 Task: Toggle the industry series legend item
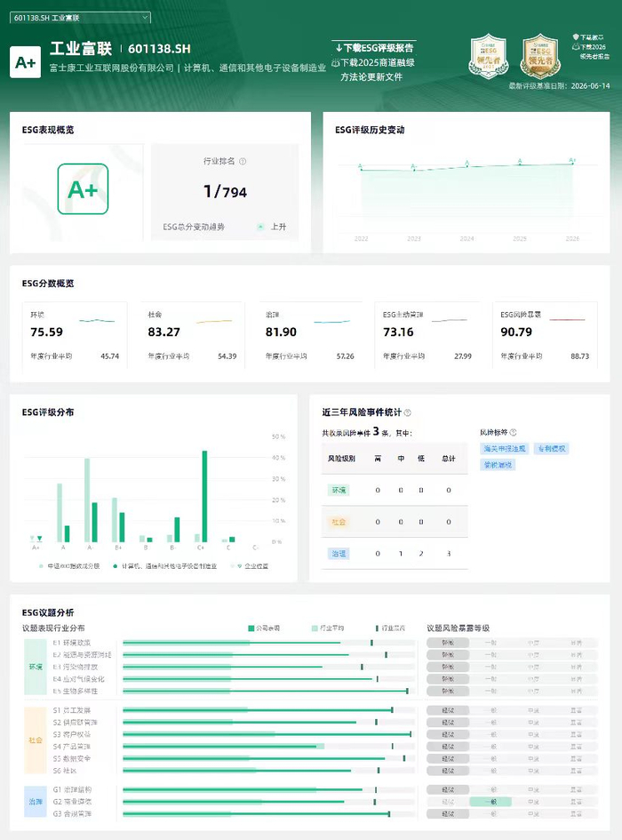coord(165,566)
